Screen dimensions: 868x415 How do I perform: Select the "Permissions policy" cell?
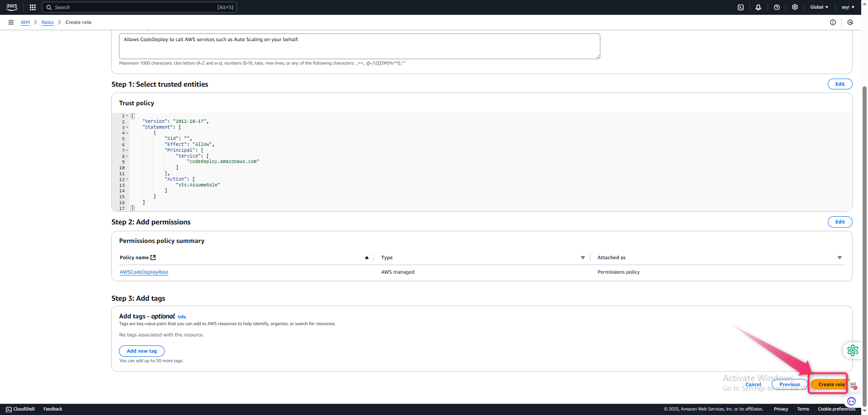(618, 272)
